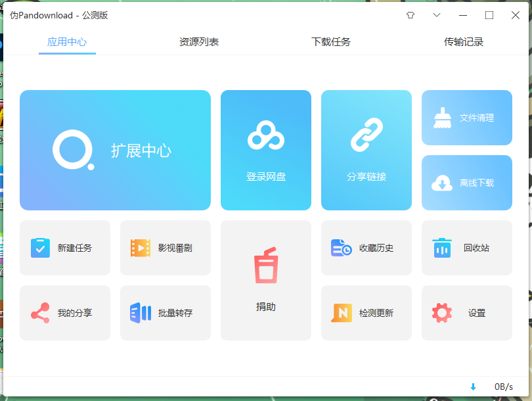Close the Pandownload window

516,15
